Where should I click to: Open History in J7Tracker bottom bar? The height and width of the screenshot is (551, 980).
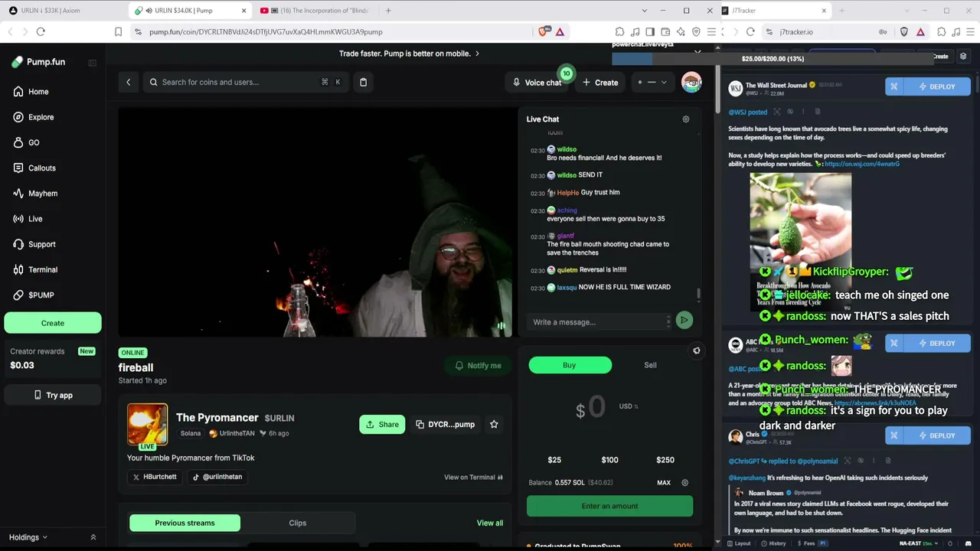coord(773,543)
